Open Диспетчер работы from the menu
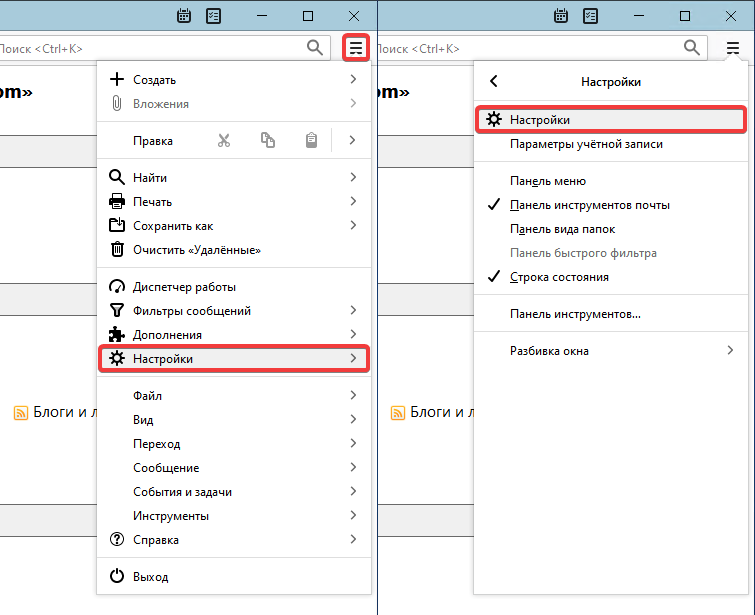The height and width of the screenshot is (615, 755). (184, 286)
